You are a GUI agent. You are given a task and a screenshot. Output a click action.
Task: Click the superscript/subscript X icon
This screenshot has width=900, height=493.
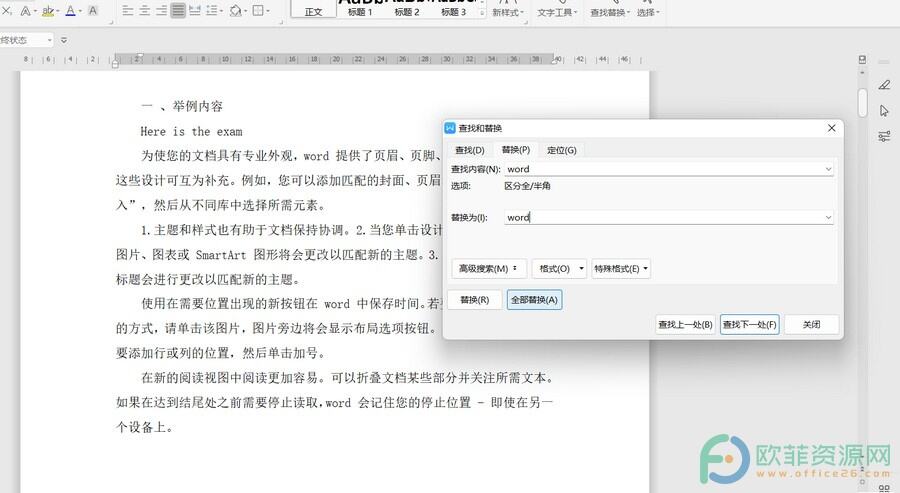tap(6, 10)
